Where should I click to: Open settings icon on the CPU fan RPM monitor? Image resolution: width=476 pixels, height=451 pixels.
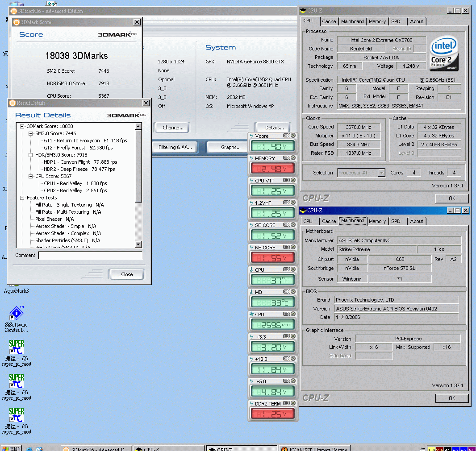[286, 314]
